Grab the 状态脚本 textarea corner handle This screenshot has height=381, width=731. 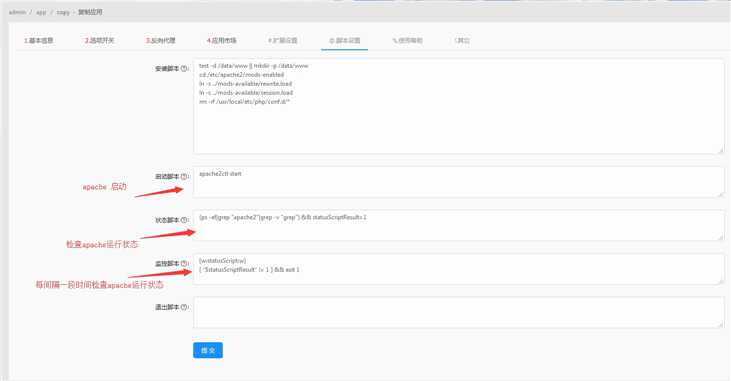pyautogui.click(x=721, y=237)
